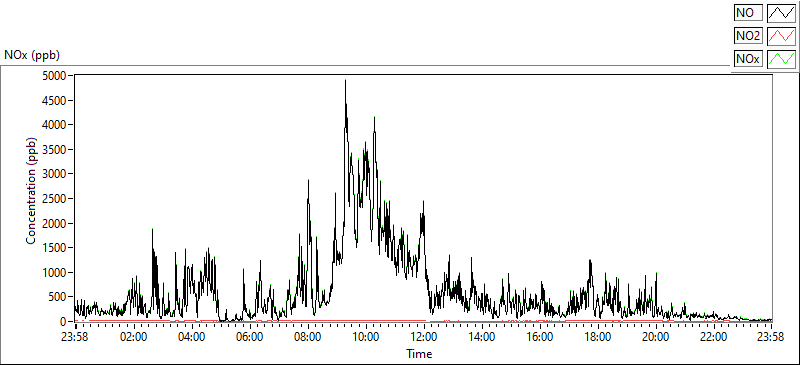Click the 18:00 time tick label
800x365 pixels.
coord(597,337)
